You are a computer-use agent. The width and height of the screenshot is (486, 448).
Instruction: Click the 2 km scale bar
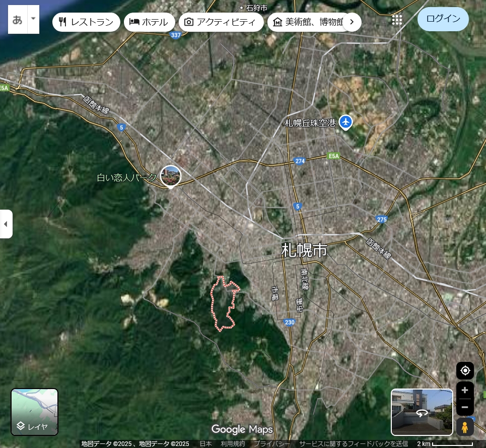point(445,444)
